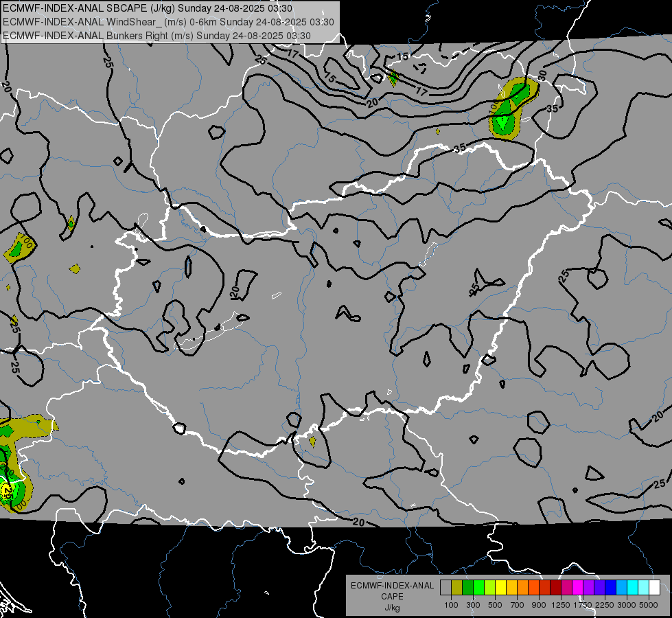
Task: Click the legend value 500
Action: 495,605
